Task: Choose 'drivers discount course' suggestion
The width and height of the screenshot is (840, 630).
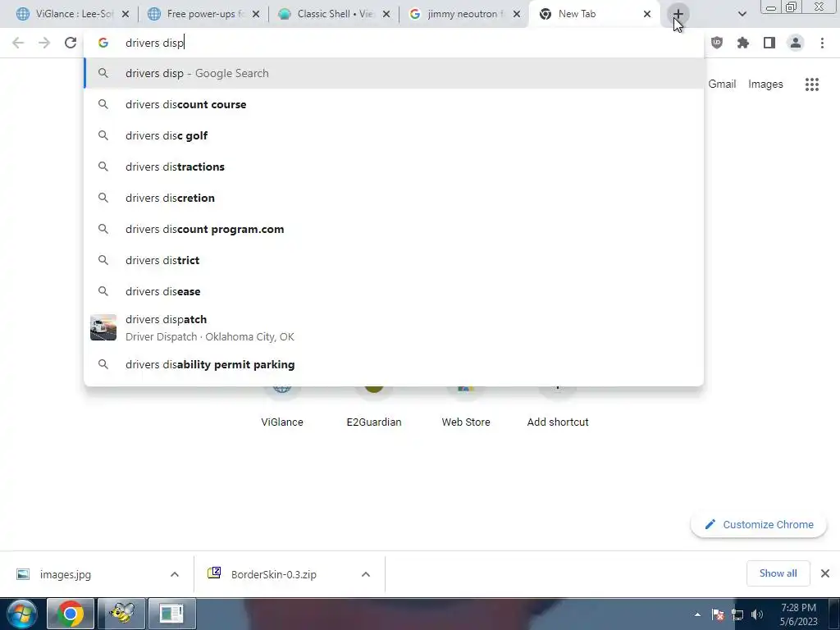Action: pos(394,104)
